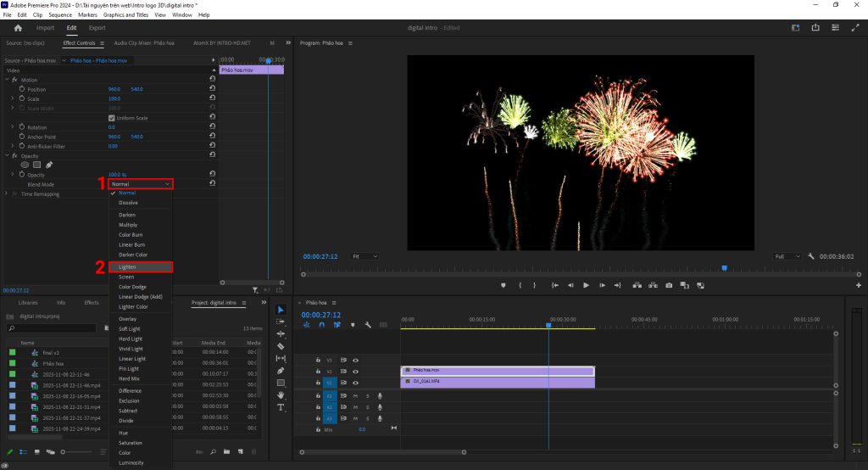Open the Sequence menu
868x470 pixels.
point(60,14)
